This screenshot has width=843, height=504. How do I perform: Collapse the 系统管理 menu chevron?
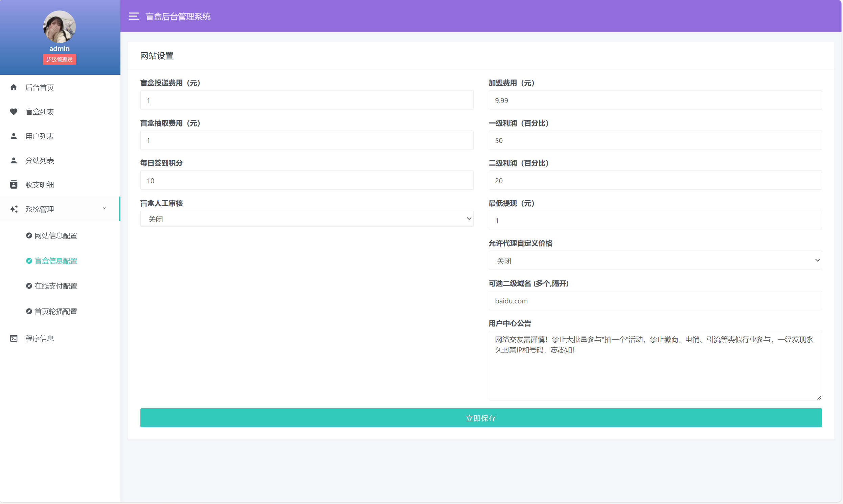pyautogui.click(x=104, y=208)
